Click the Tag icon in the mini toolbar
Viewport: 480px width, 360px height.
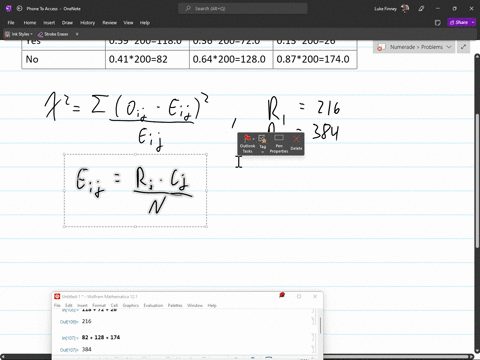[262, 139]
